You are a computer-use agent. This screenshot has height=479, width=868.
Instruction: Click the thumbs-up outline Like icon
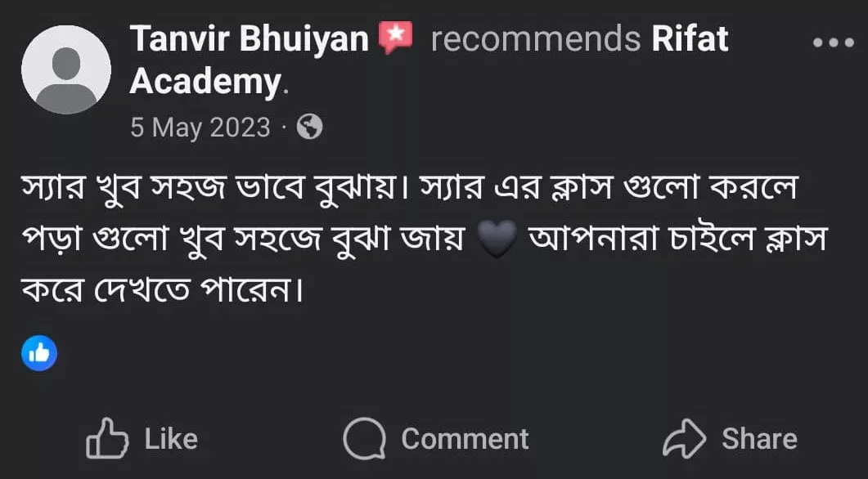[x=107, y=438]
